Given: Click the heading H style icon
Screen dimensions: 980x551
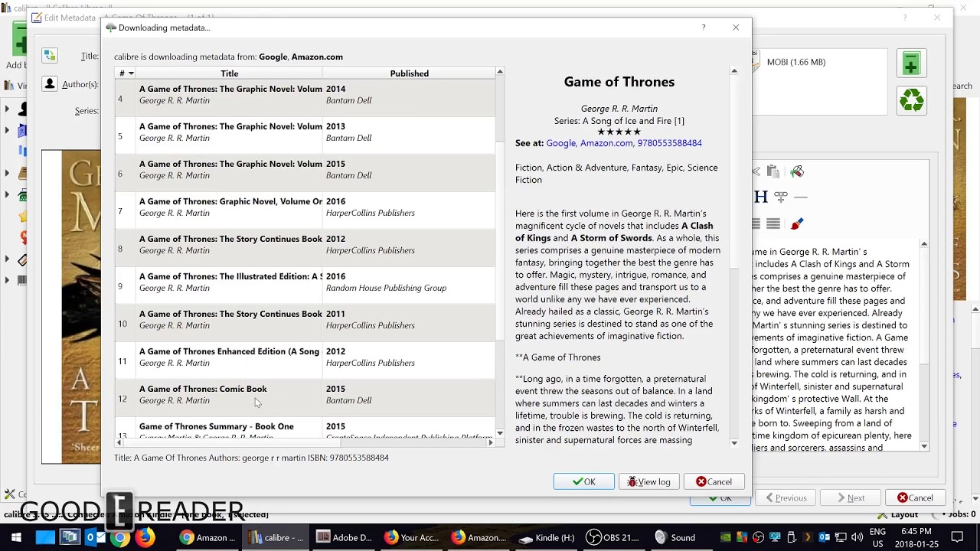Looking at the screenshot, I should (x=760, y=197).
